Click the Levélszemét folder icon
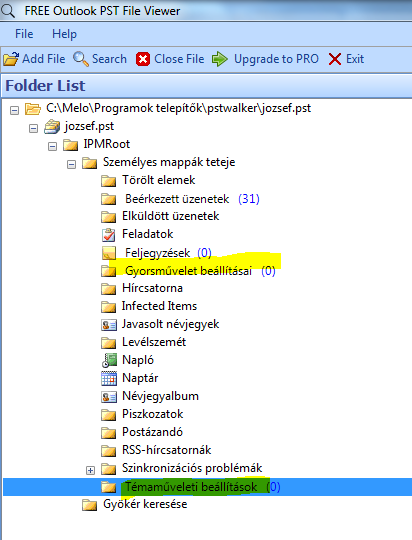412x540 pixels. pyautogui.click(x=109, y=343)
